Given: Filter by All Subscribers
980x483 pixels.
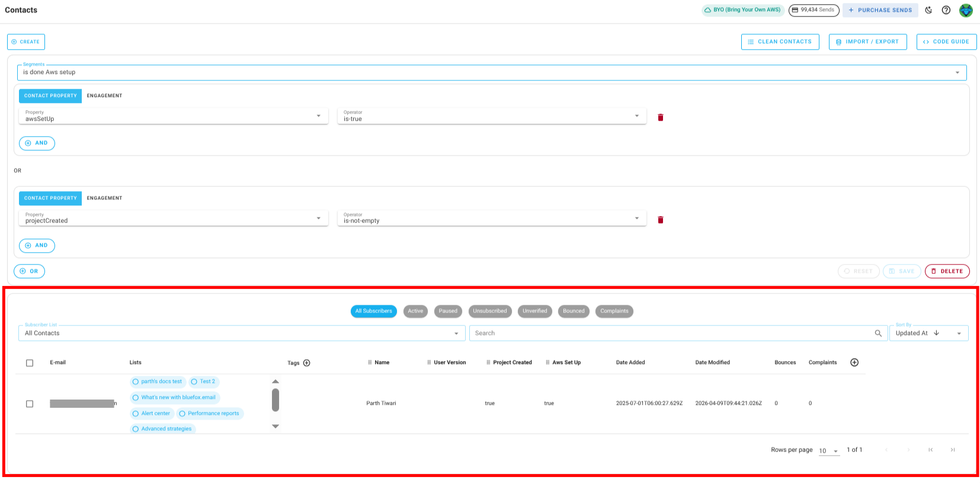Looking at the screenshot, I should point(374,311).
